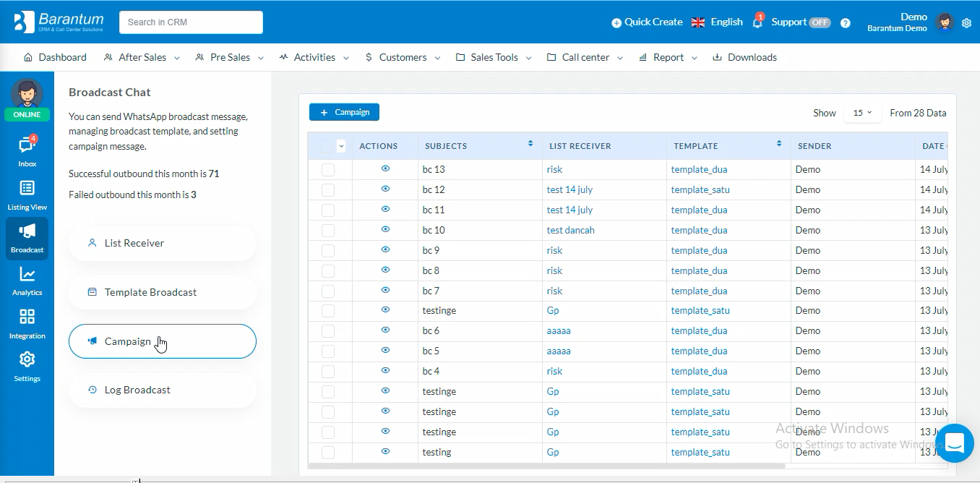Screen dimensions: 980x483
Task: Check the row checkbox for bc 11
Action: 328,210
